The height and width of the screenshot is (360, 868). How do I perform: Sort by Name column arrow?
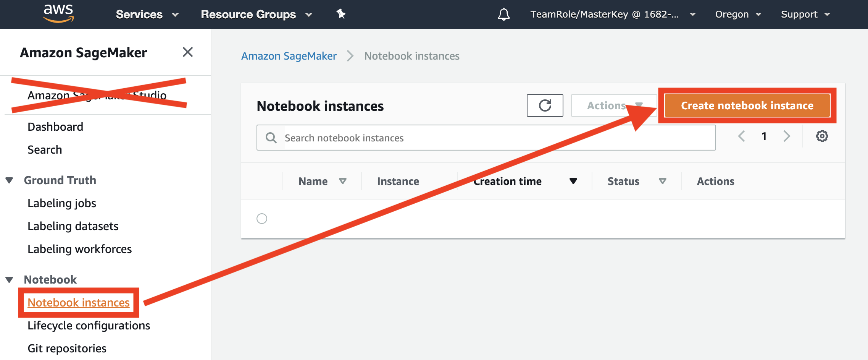[343, 181]
